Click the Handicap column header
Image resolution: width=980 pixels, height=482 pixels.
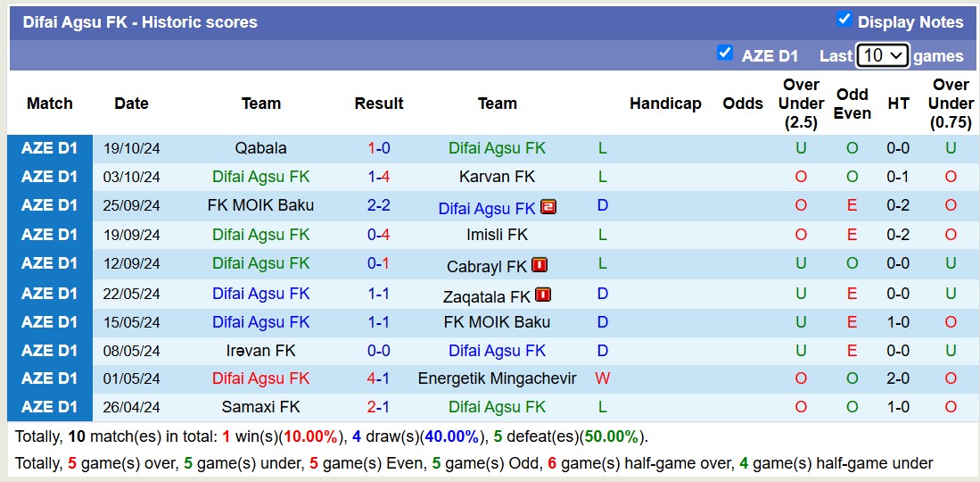pos(665,104)
